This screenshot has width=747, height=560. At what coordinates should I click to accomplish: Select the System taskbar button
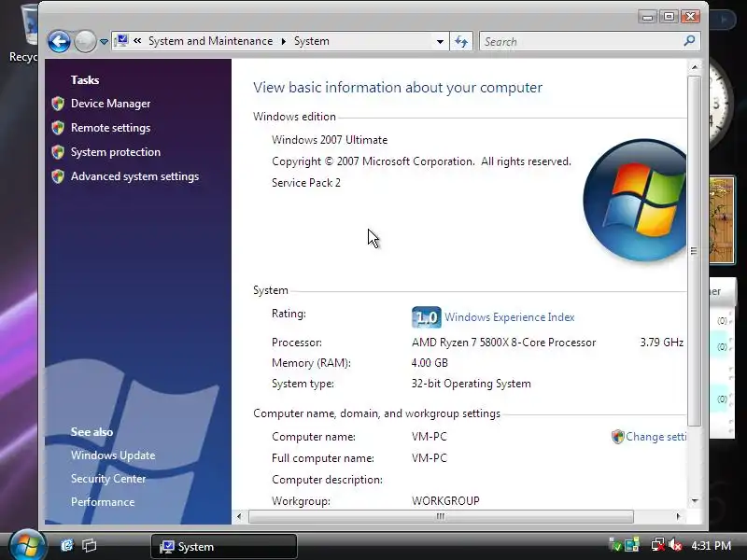click(224, 547)
